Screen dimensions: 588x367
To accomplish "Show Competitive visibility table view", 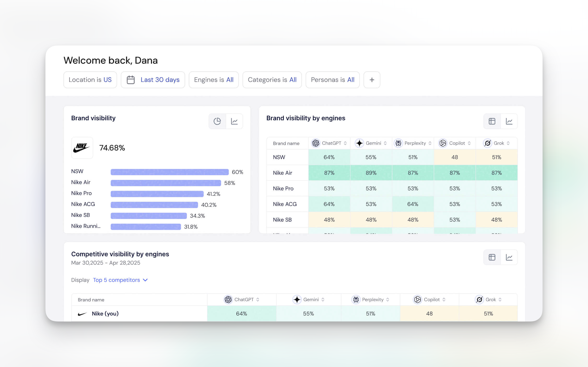I will tap(492, 257).
